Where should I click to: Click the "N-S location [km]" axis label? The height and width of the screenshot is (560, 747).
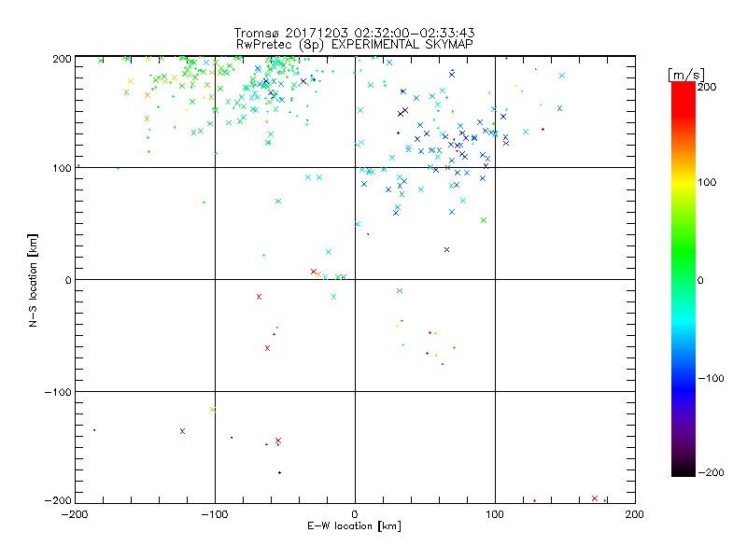(33, 280)
